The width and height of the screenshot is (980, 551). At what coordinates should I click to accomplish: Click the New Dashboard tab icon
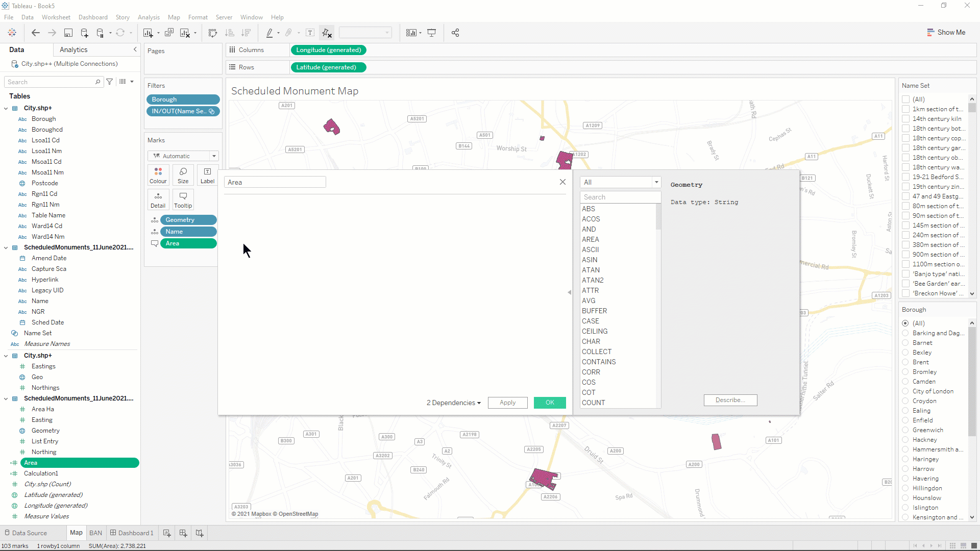tap(183, 533)
